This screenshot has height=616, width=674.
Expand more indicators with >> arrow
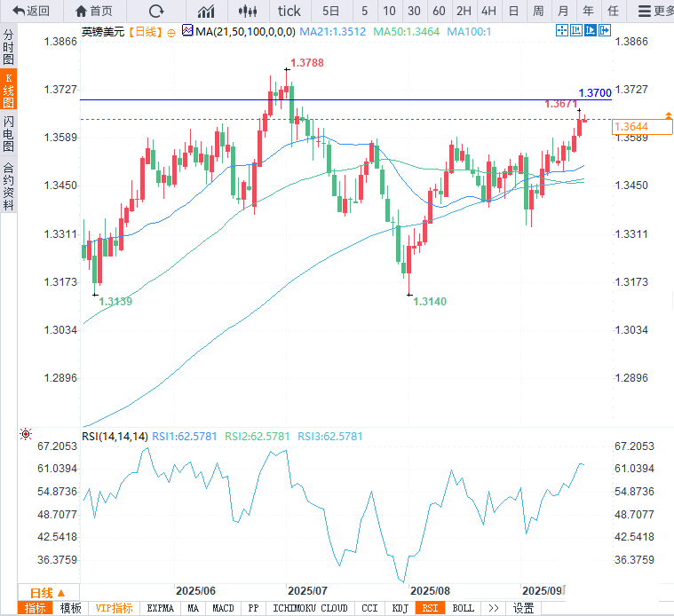(494, 608)
